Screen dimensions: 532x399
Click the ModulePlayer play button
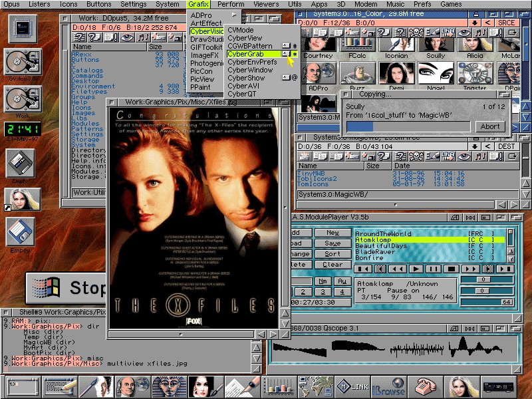click(416, 269)
